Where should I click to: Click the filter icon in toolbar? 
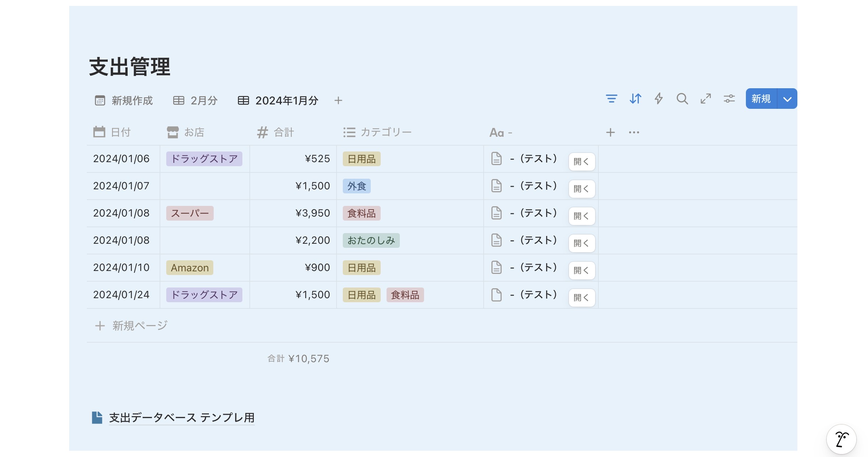click(x=611, y=99)
